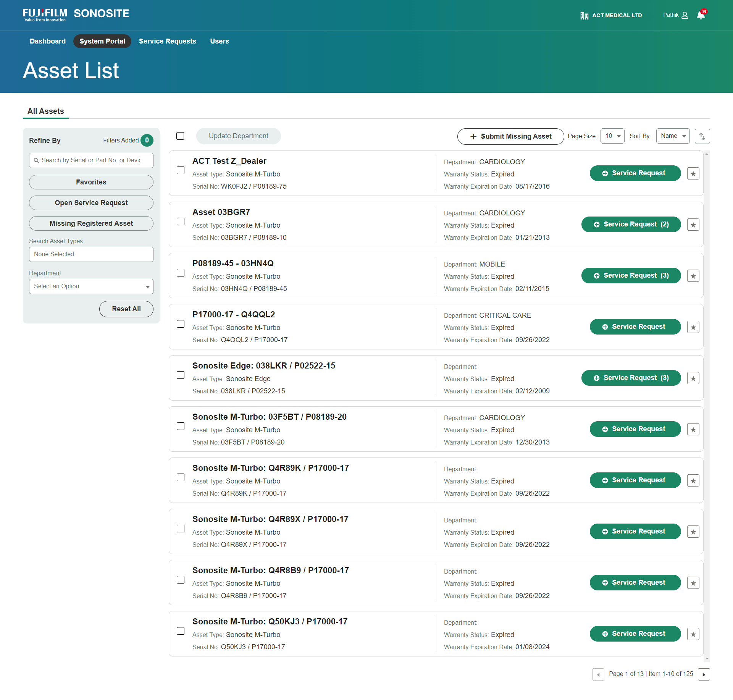The height and width of the screenshot is (700, 733).
Task: Open Search Asset Types None Selected field
Action: pyautogui.click(x=91, y=254)
